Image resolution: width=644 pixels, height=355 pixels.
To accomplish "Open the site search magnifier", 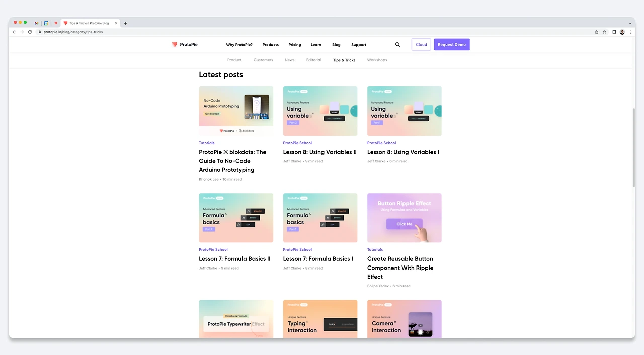I will [x=397, y=44].
